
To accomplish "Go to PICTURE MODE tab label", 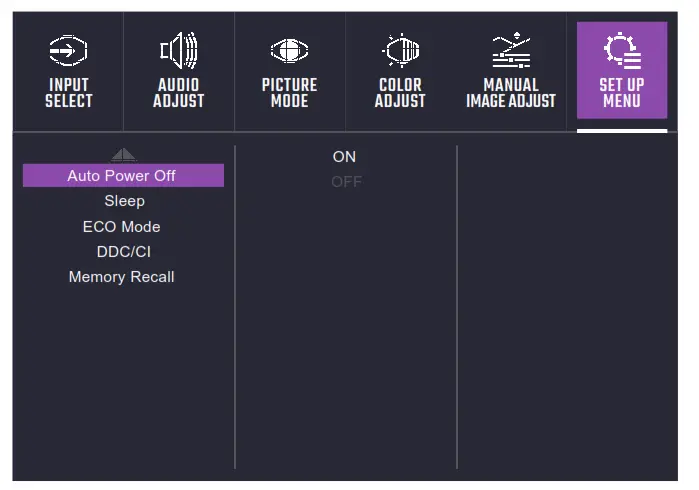I will tap(289, 93).
